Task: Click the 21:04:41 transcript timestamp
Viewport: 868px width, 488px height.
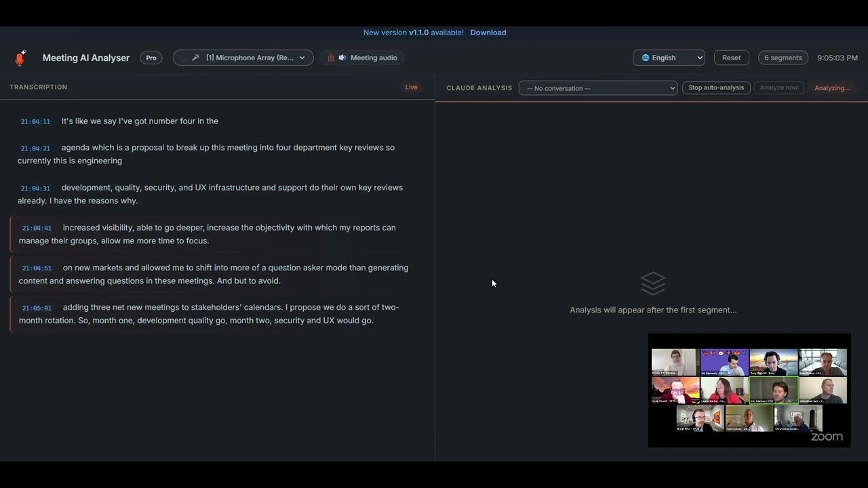Action: click(37, 228)
